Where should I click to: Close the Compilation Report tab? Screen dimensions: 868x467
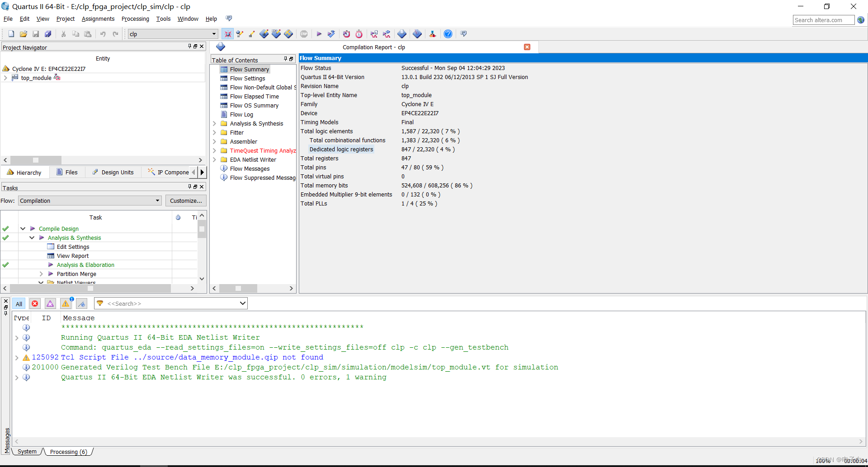pos(527,47)
